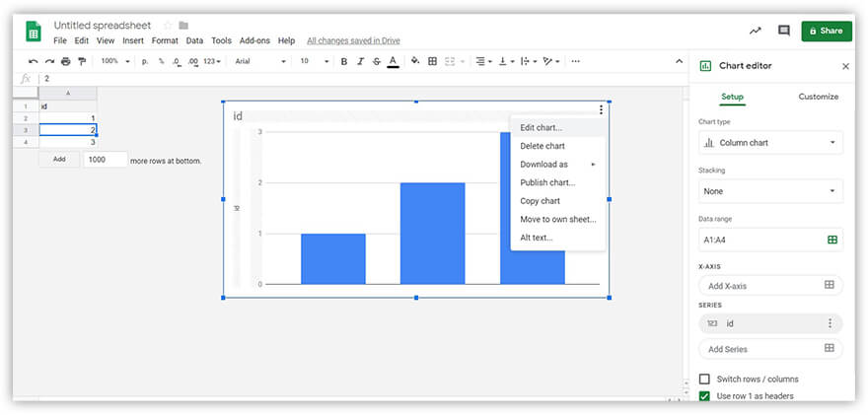
Task: Choose Delete chart in context menu
Action: (557, 146)
